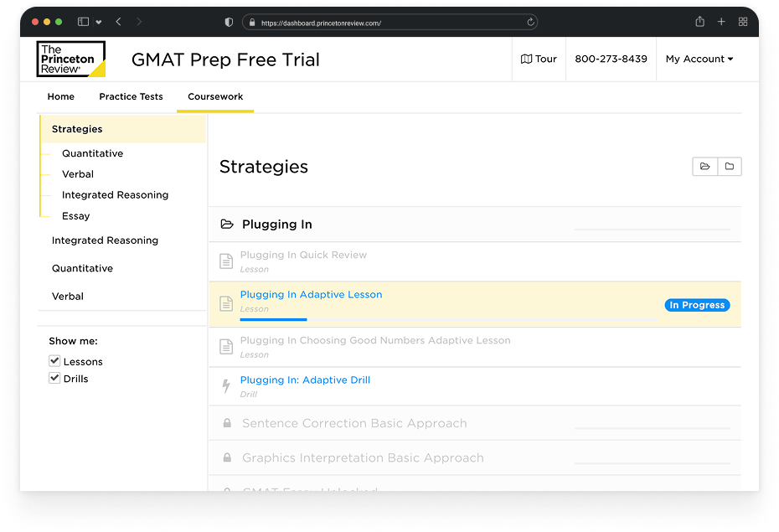The width and height of the screenshot is (779, 532).
Task: Call support via the 800-273-8439 button
Action: (x=611, y=59)
